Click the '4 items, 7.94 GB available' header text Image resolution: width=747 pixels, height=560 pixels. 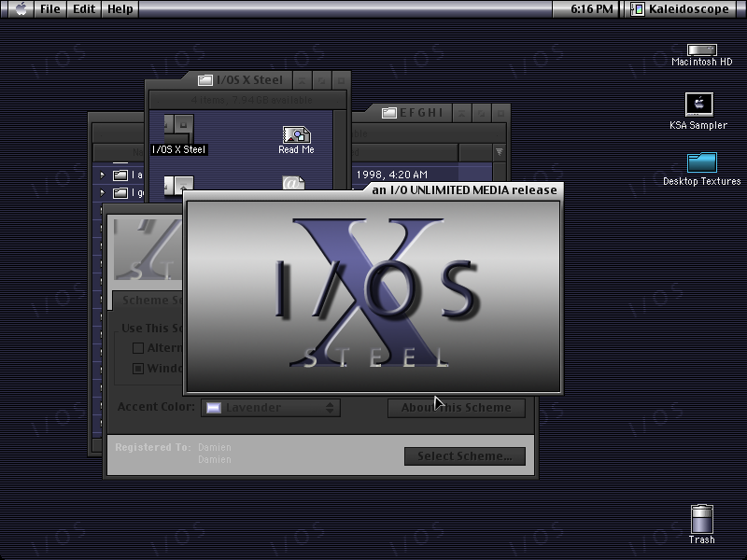click(x=251, y=100)
